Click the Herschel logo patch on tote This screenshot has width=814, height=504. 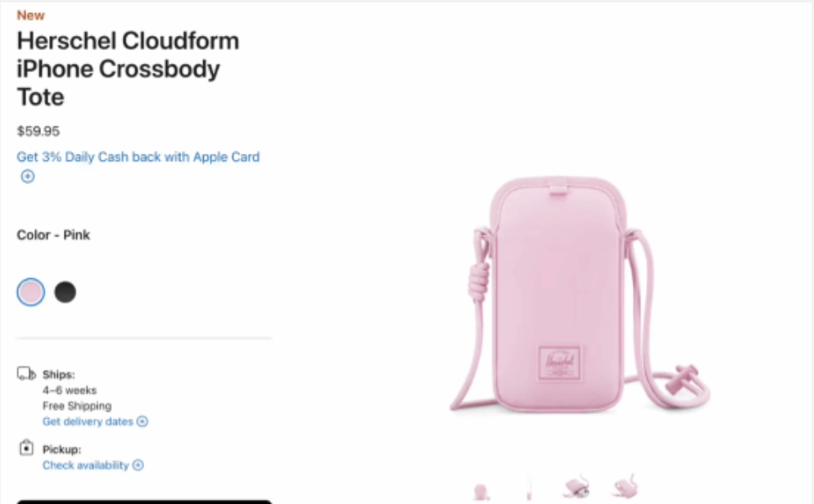pyautogui.click(x=559, y=363)
